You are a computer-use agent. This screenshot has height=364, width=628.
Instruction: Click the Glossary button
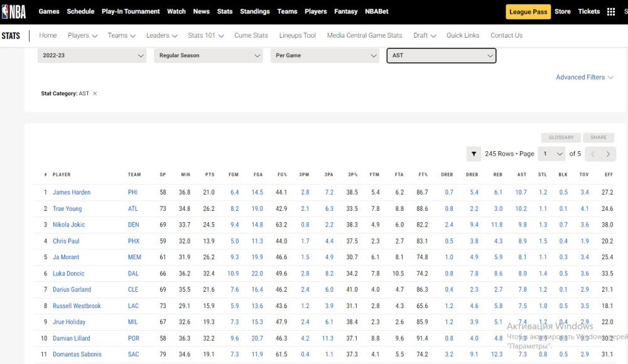(561, 137)
